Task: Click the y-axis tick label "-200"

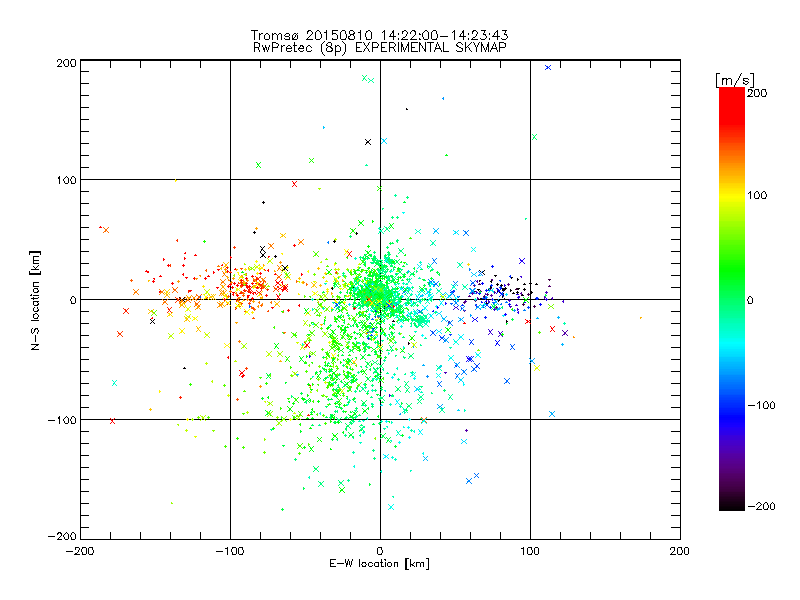Action: pyautogui.click(x=62, y=536)
